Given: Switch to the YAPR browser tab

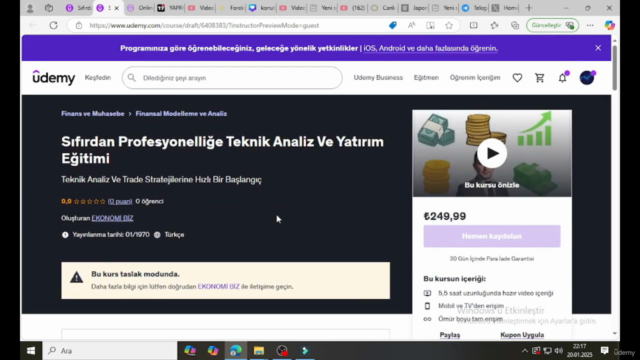Looking at the screenshot, I should click(170, 8).
